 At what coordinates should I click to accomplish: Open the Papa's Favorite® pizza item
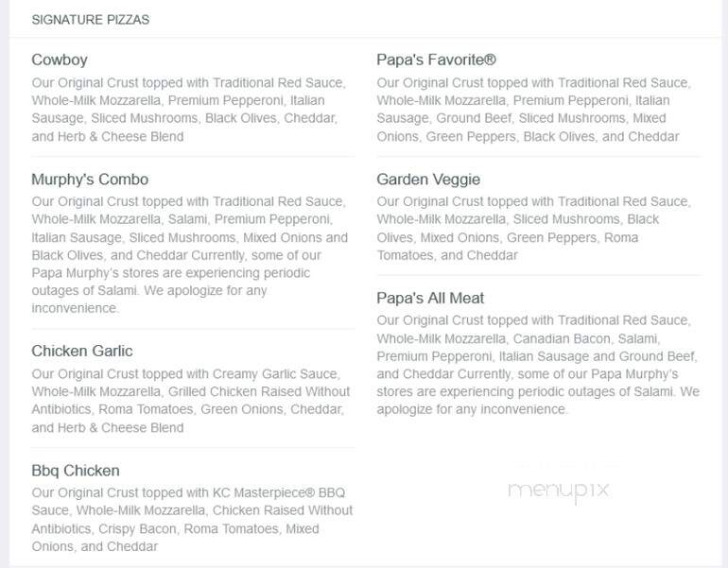(x=436, y=60)
